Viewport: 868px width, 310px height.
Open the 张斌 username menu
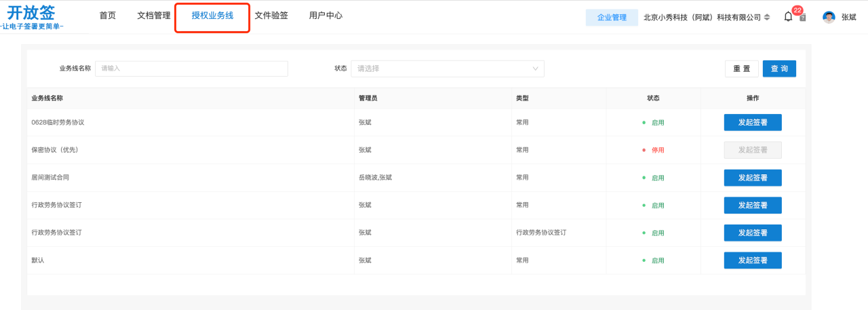pyautogui.click(x=848, y=18)
